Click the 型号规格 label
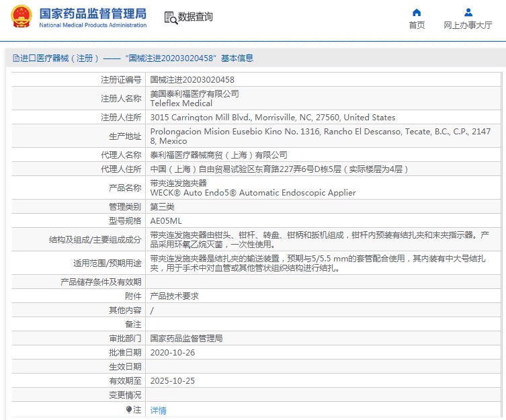The height and width of the screenshot is (420, 506). (x=125, y=221)
